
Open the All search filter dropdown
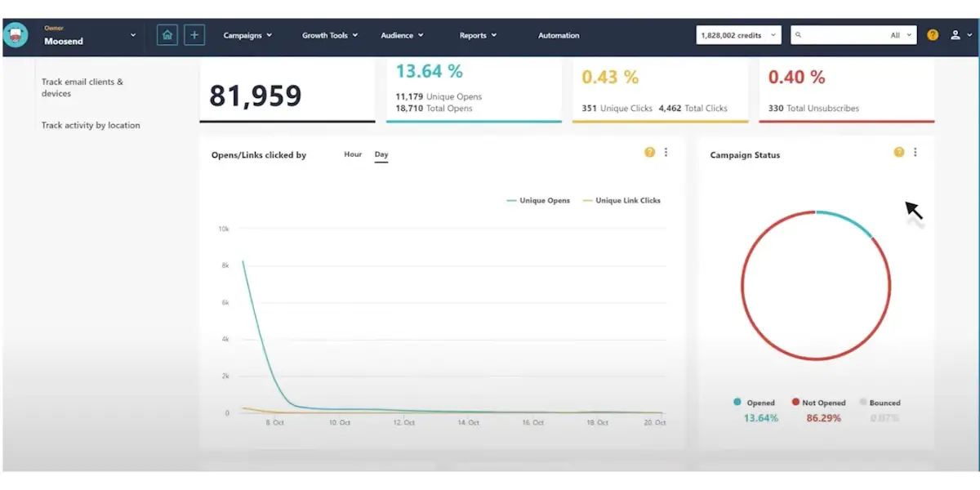click(902, 36)
